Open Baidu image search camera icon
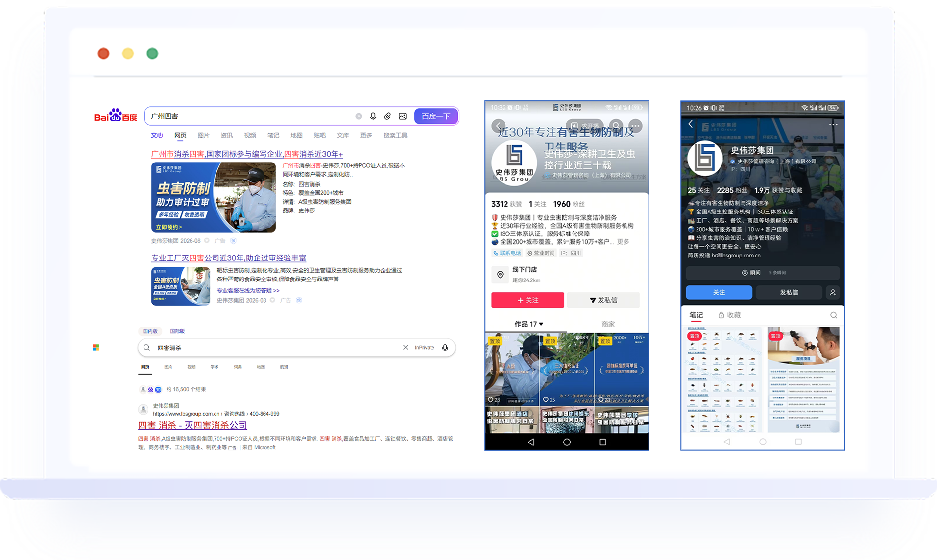 pyautogui.click(x=403, y=117)
